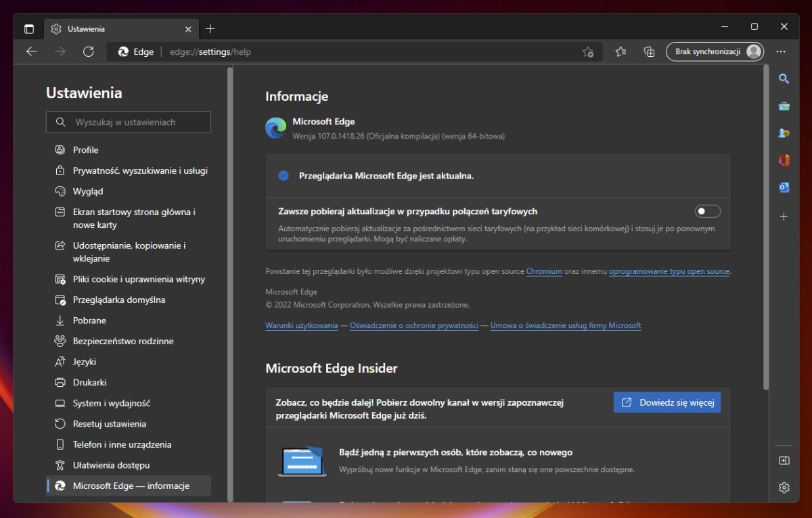Open the tab actions menu
The image size is (812, 518).
pos(28,28)
